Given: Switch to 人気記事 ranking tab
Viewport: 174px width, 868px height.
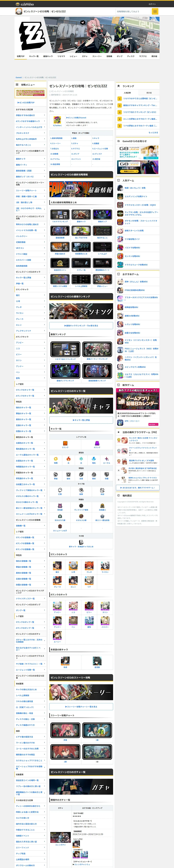Looking at the screenshot, I should point(127,93).
